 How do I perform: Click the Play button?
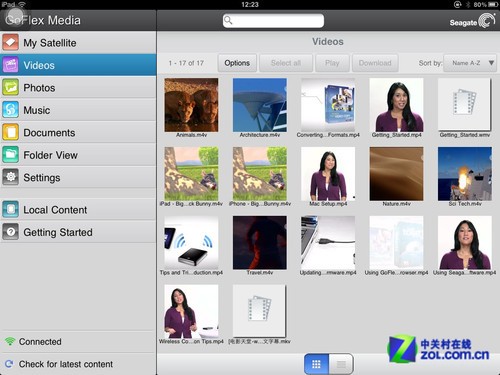(332, 63)
